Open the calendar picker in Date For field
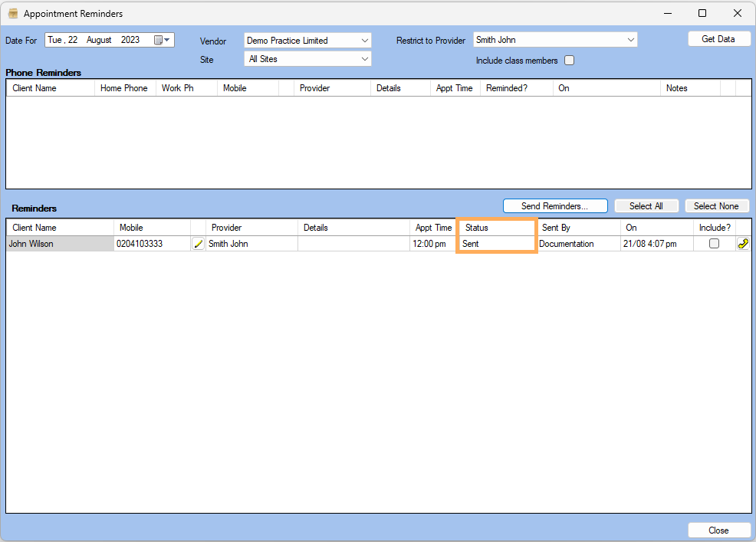 tap(162, 40)
